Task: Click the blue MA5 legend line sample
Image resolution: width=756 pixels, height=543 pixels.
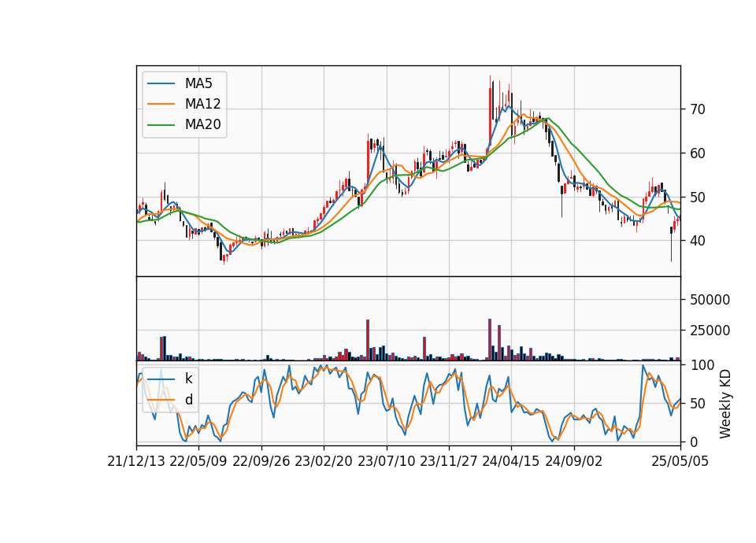Action: [x=161, y=83]
